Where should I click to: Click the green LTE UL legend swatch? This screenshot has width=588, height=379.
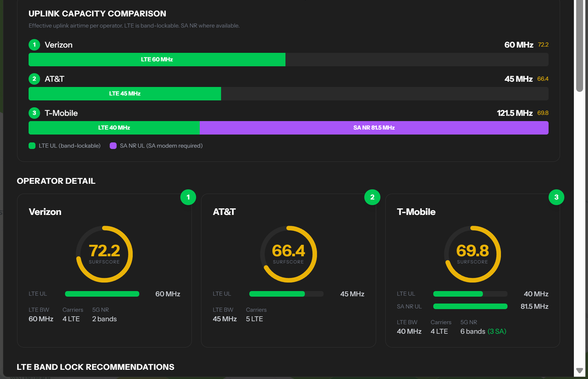[x=32, y=146]
